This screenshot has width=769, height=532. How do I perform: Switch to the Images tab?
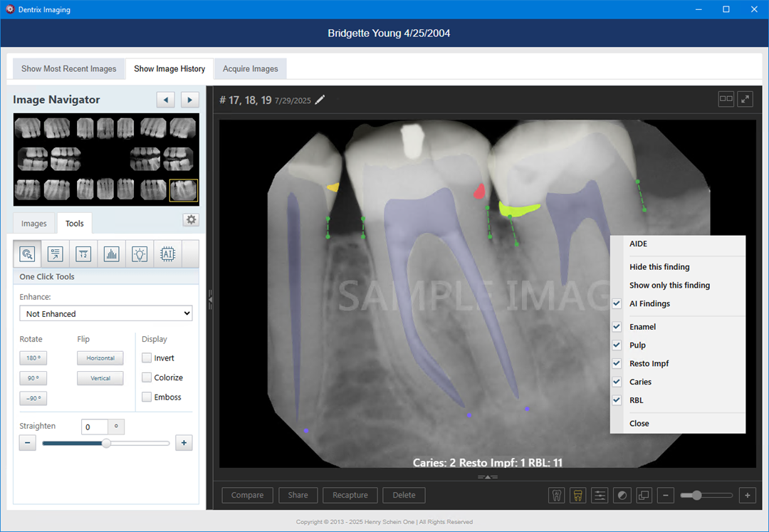click(34, 224)
